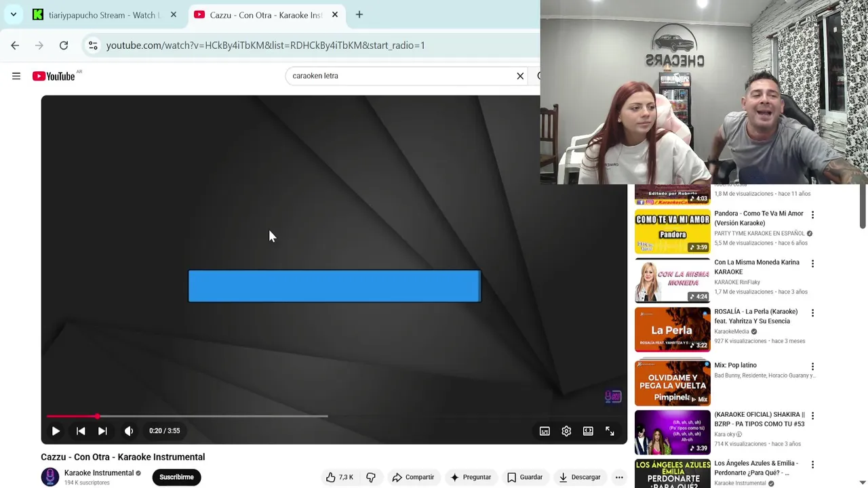Play the paused karaoke video
Screen dimensions: 868x488
tap(56, 431)
